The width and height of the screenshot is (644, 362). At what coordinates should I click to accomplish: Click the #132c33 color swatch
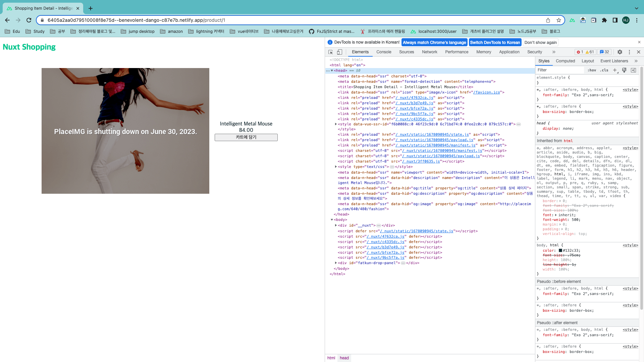560,250
